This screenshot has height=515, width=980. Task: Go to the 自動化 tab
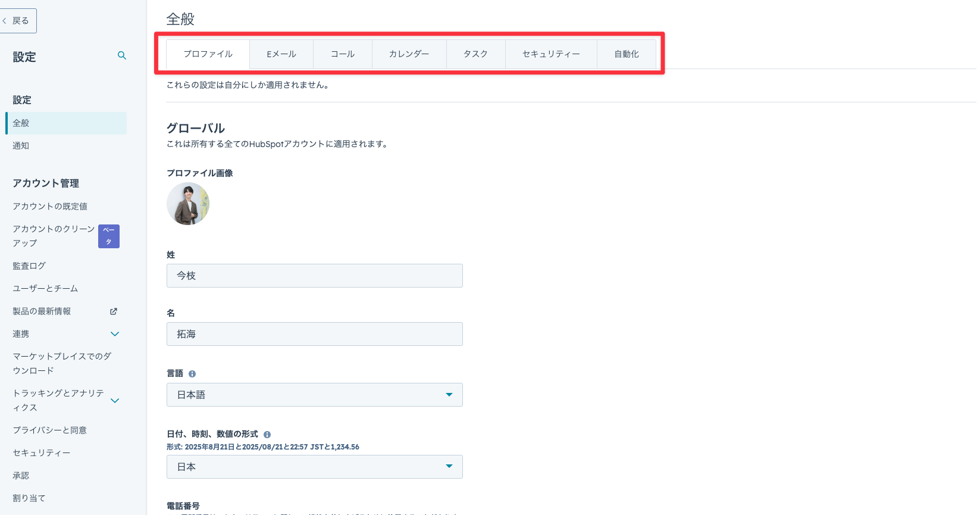pos(627,54)
